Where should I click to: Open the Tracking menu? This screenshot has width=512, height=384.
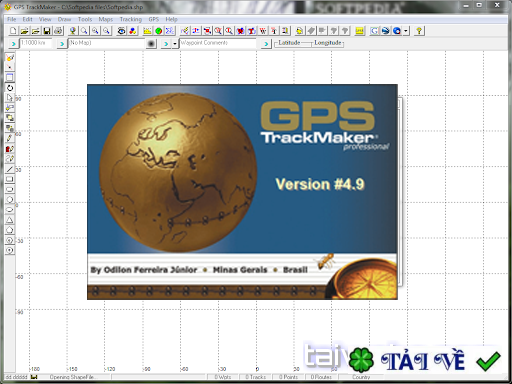pyautogui.click(x=131, y=19)
